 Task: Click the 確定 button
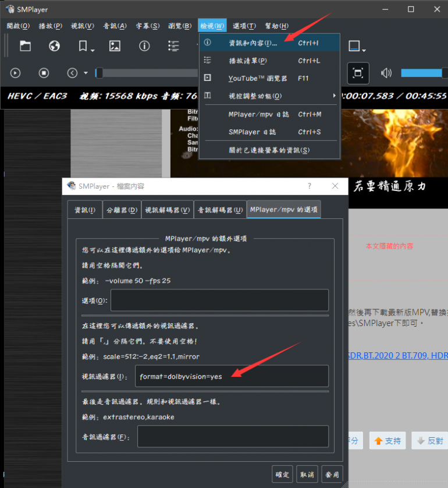[x=282, y=474]
